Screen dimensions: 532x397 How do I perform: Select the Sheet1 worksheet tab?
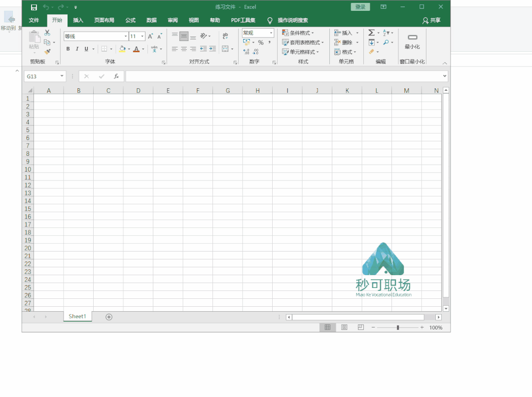click(77, 316)
